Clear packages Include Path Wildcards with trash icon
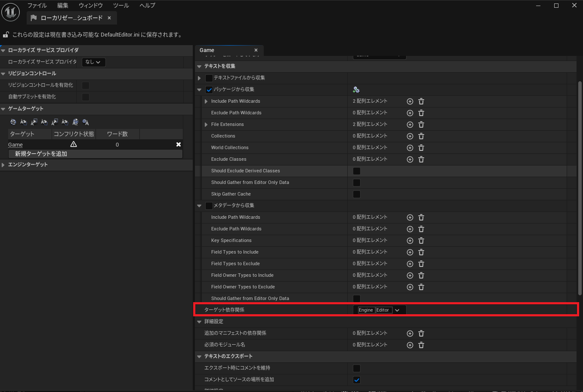 coord(421,101)
